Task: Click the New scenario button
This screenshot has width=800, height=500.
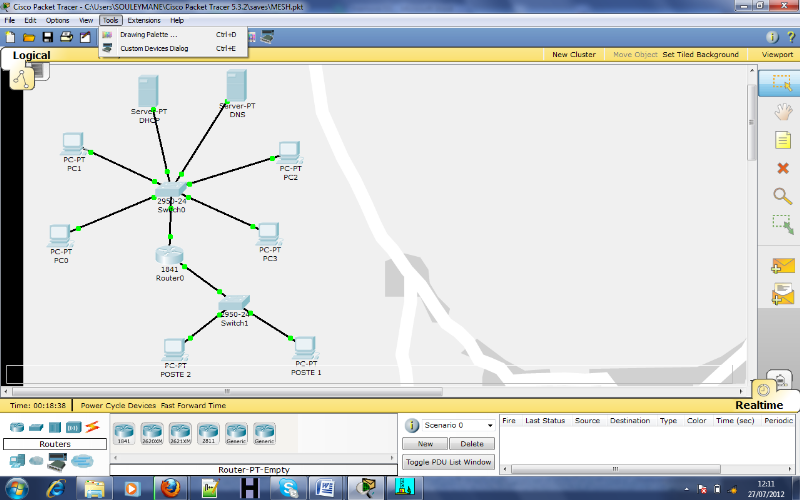Action: pos(425,444)
